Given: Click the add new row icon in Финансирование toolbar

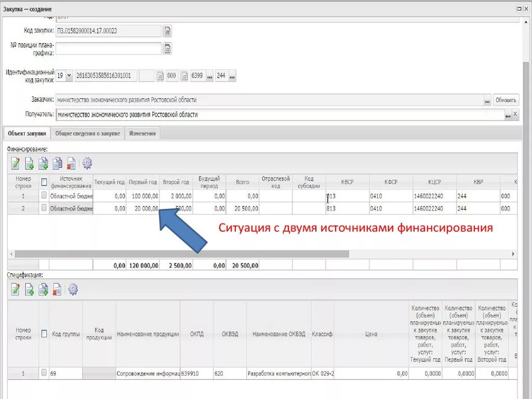Looking at the screenshot, I should pos(29,163).
